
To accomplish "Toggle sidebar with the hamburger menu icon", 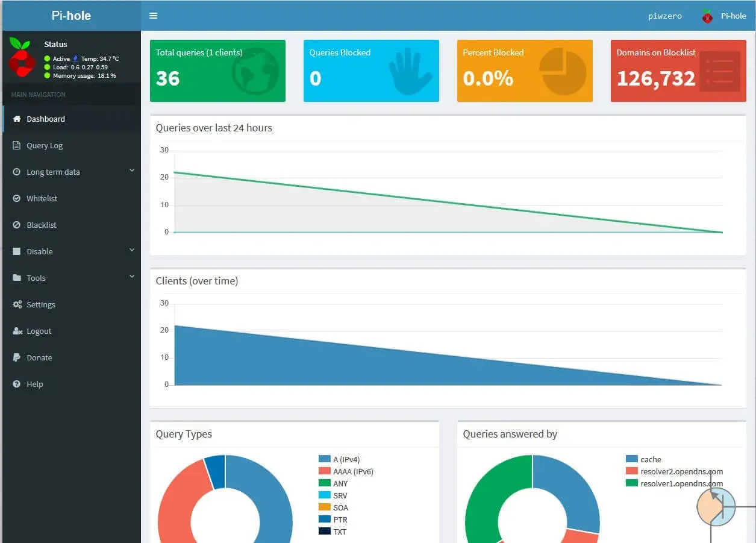I will [153, 16].
